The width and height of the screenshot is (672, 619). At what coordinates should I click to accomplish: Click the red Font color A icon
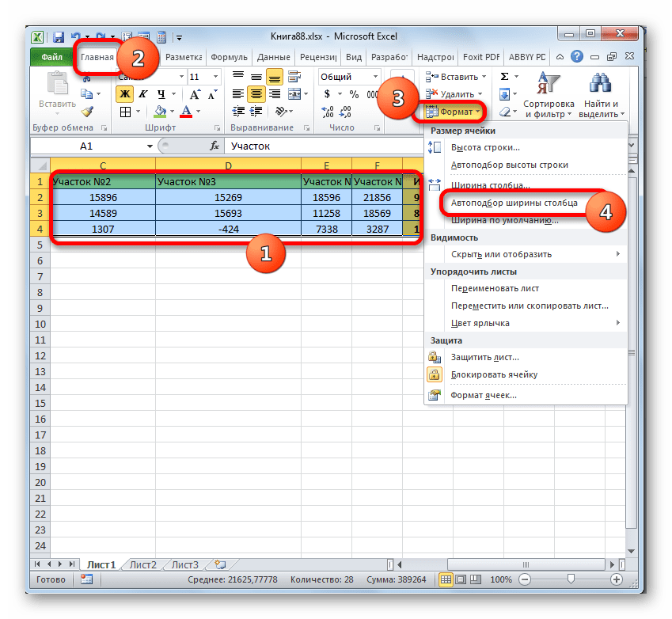pos(186,112)
